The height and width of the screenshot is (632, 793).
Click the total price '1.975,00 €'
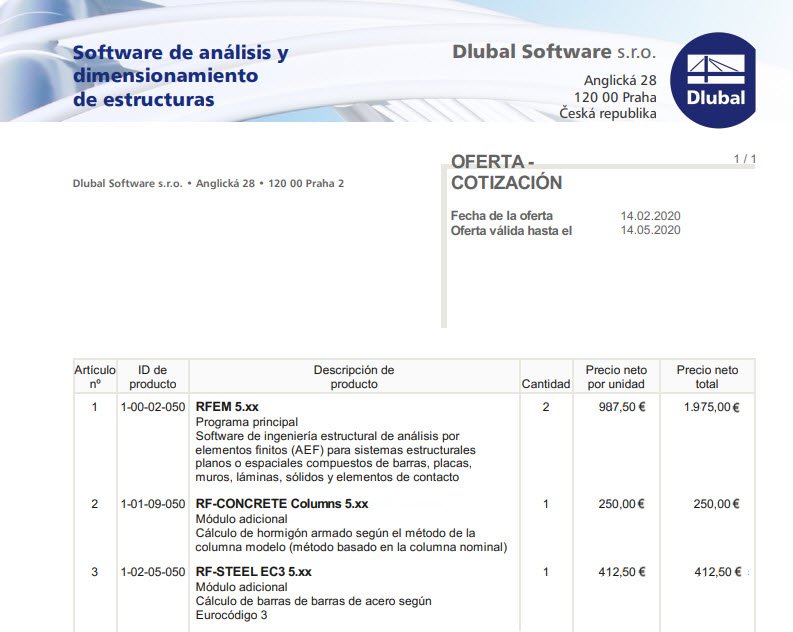click(x=712, y=408)
